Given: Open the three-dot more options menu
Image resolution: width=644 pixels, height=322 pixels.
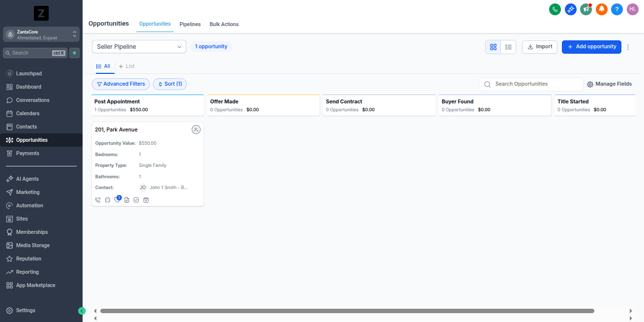Looking at the screenshot, I should [628, 47].
